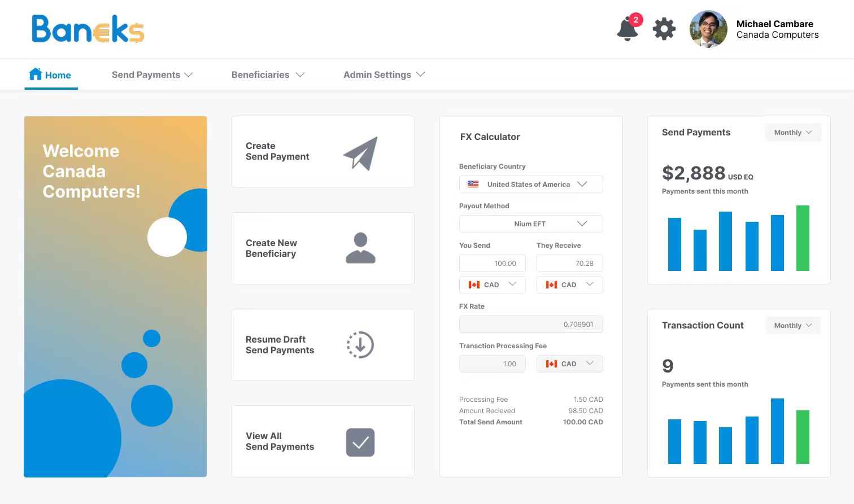Click the Resume Draft download clock icon

coord(360,345)
